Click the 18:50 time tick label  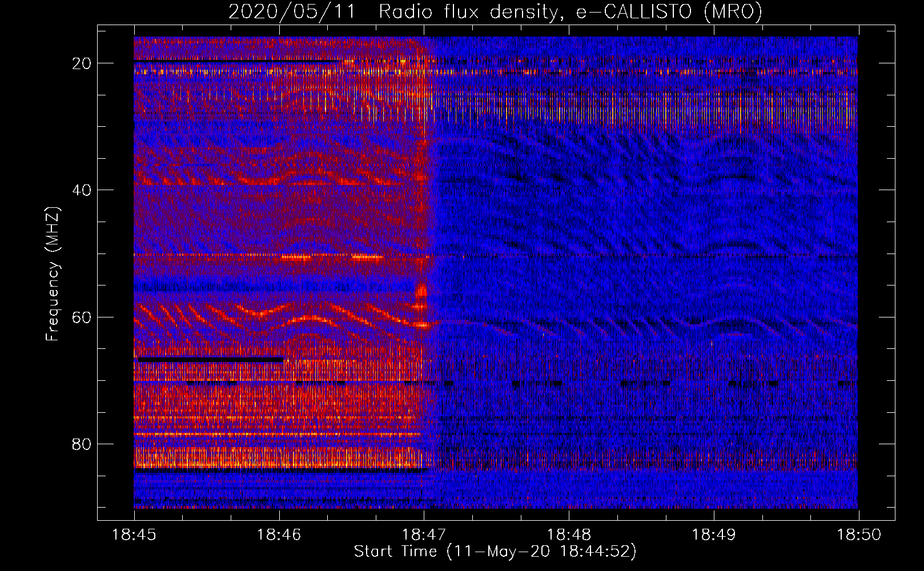(x=858, y=535)
